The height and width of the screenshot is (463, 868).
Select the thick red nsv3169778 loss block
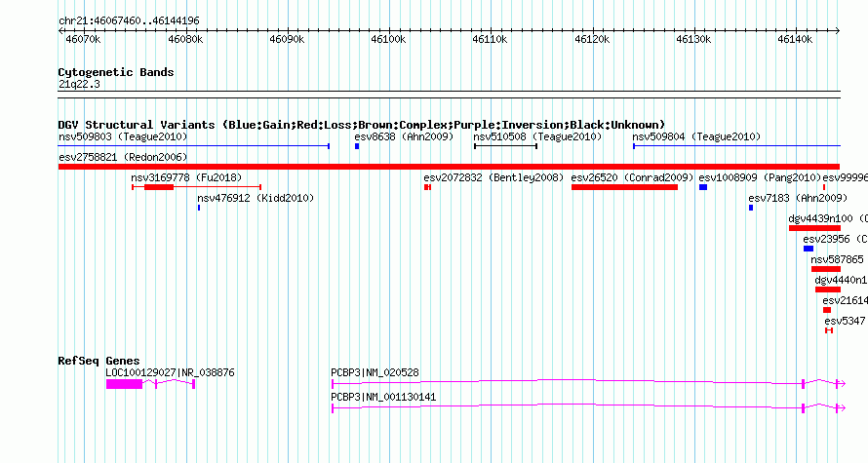pyautogui.click(x=159, y=187)
